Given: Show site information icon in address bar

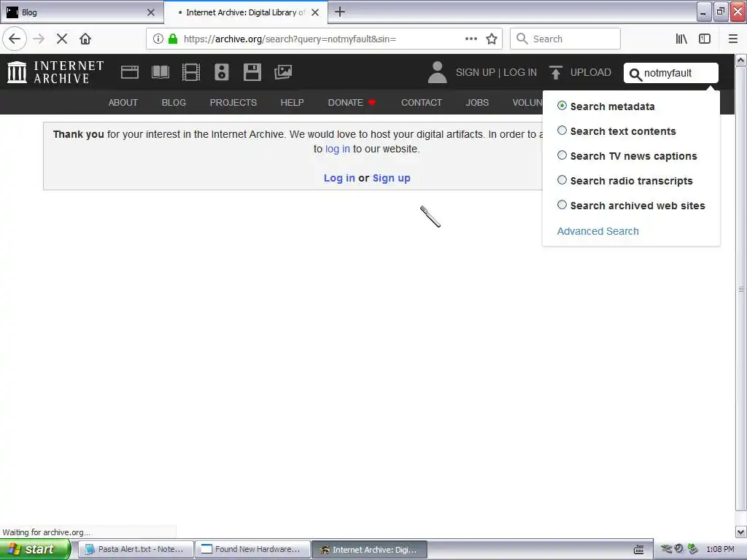Looking at the screenshot, I should click(158, 39).
